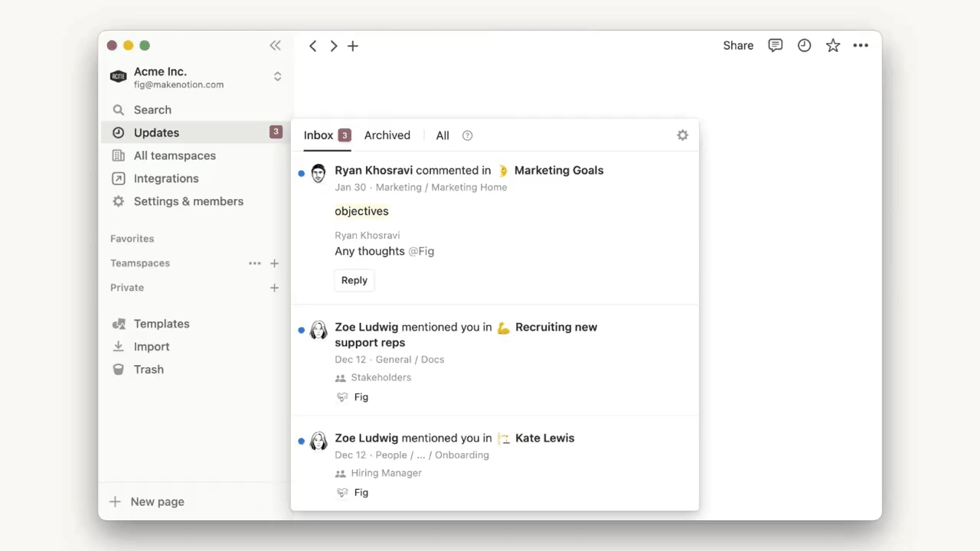Expand the Teamspaces section label

(x=140, y=263)
